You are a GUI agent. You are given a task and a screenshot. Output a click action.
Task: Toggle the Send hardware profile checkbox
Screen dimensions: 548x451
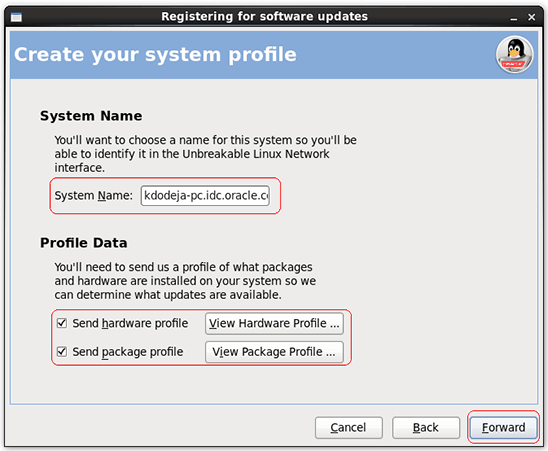[62, 323]
